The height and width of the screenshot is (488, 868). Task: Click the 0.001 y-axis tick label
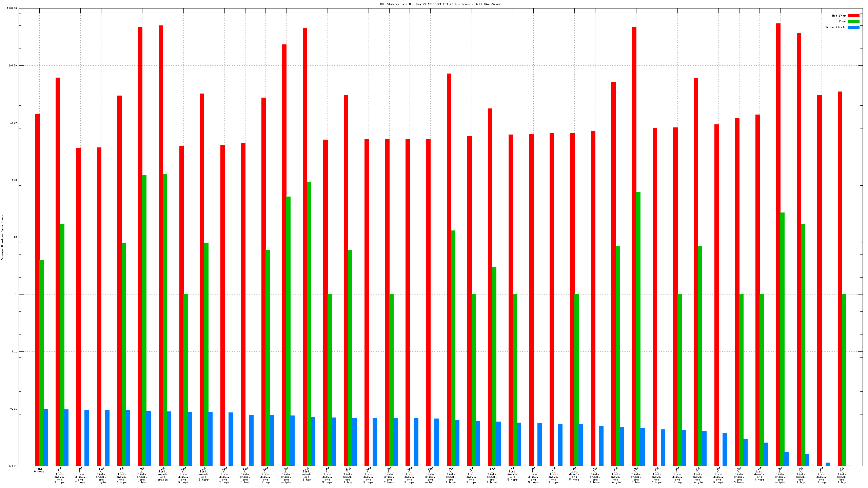pos(13,466)
